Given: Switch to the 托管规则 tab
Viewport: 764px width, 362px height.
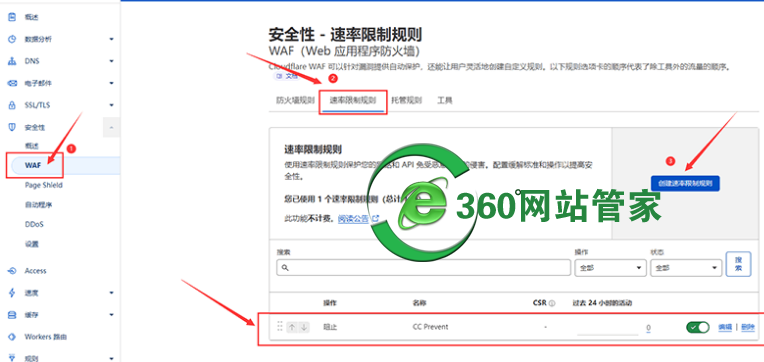Looking at the screenshot, I should point(406,100).
